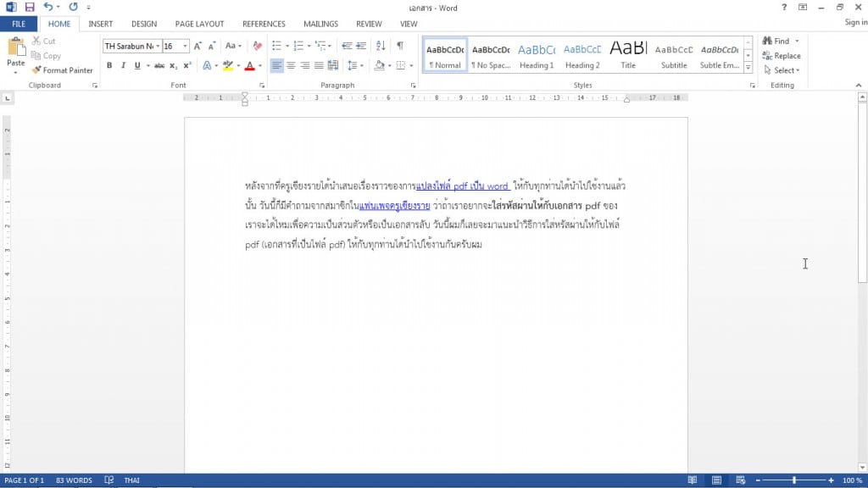Click the Bullets list icon

277,46
